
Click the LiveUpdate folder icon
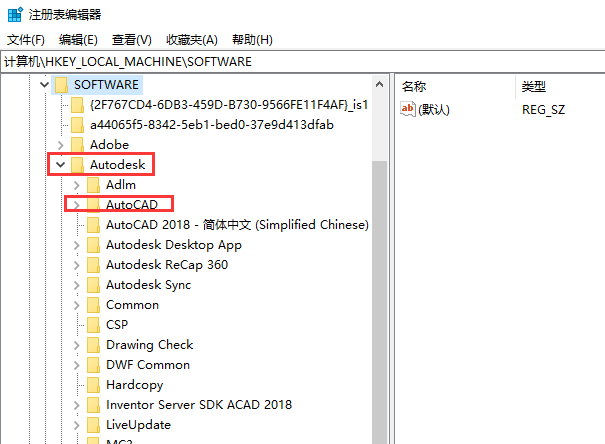click(94, 425)
